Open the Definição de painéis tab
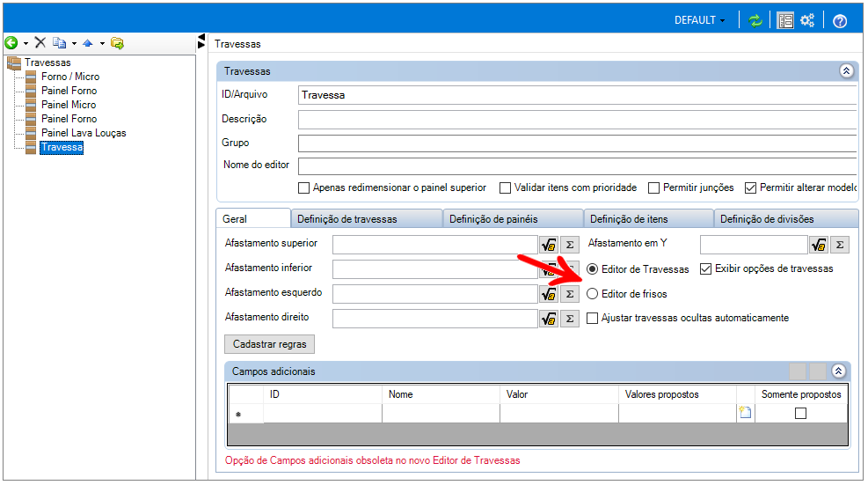 click(511, 219)
